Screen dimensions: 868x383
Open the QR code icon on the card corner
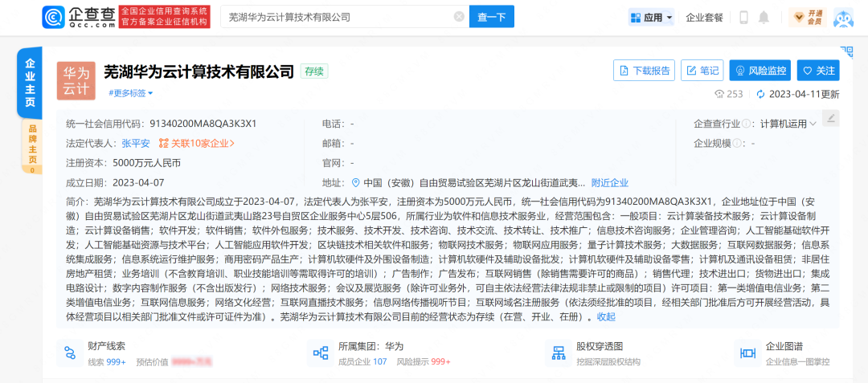pyautogui.click(x=845, y=50)
